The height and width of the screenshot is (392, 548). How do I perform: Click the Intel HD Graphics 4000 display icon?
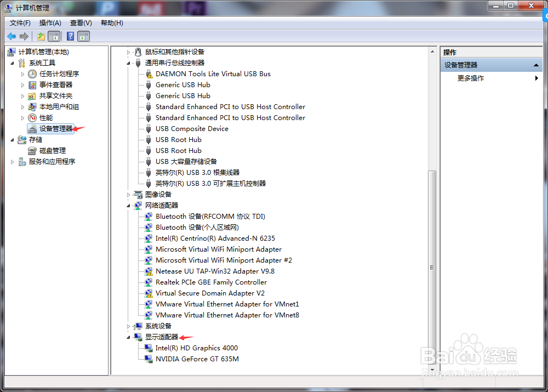[x=149, y=348]
